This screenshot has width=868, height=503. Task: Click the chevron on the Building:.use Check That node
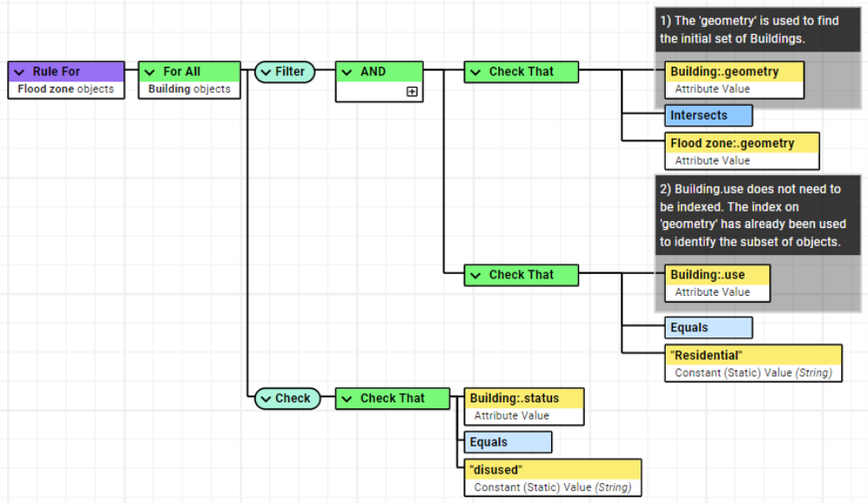click(x=476, y=275)
